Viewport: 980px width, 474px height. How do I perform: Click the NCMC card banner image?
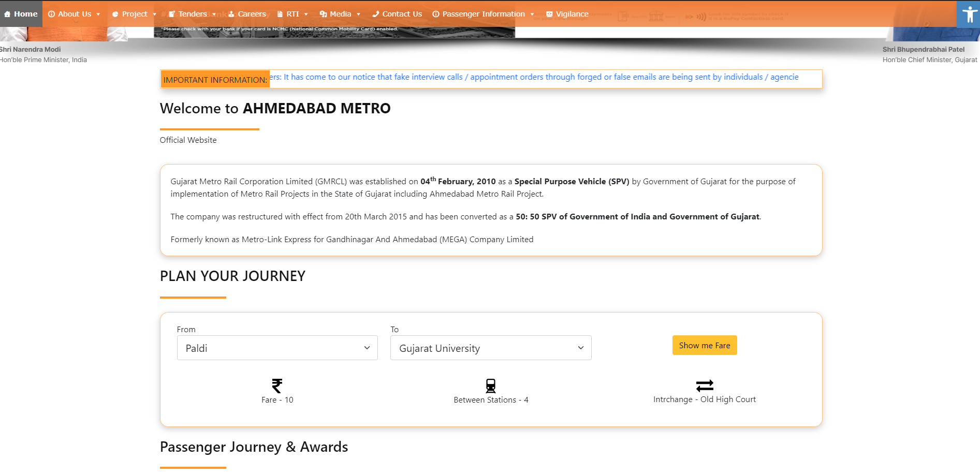(334, 32)
